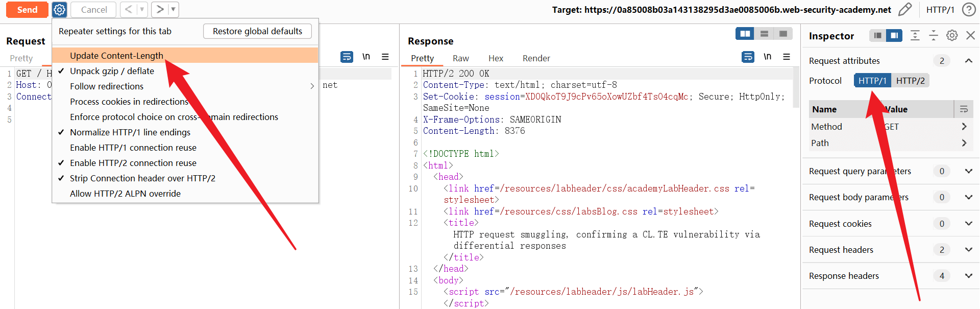Disable Unpack gzip / deflate option
Image resolution: width=980 pixels, height=309 pixels.
coord(112,71)
